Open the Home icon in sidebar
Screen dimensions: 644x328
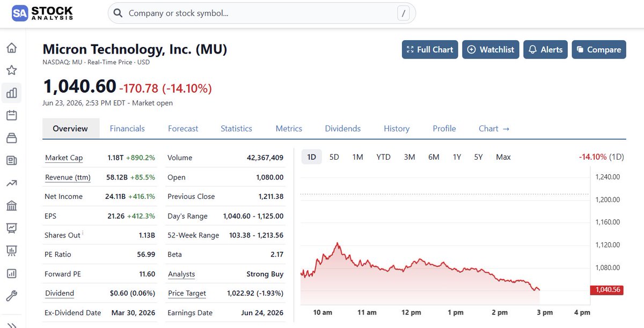pos(11,48)
